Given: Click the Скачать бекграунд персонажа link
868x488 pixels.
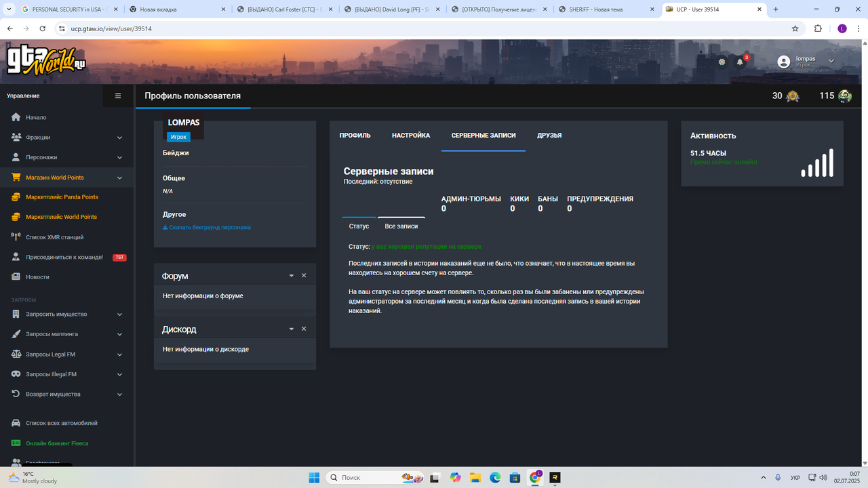Looking at the screenshot, I should coord(207,228).
